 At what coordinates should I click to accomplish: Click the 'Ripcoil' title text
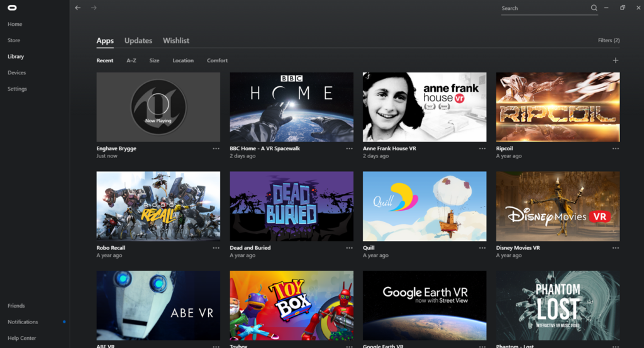tap(504, 149)
